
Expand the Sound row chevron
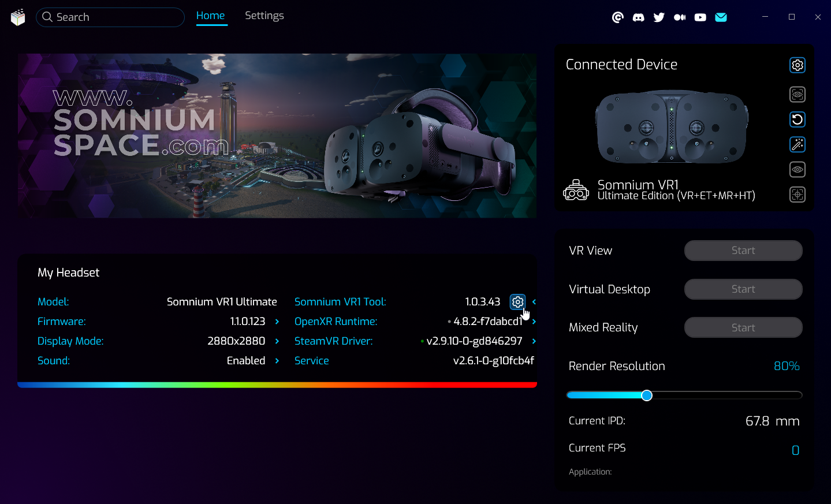[277, 361]
